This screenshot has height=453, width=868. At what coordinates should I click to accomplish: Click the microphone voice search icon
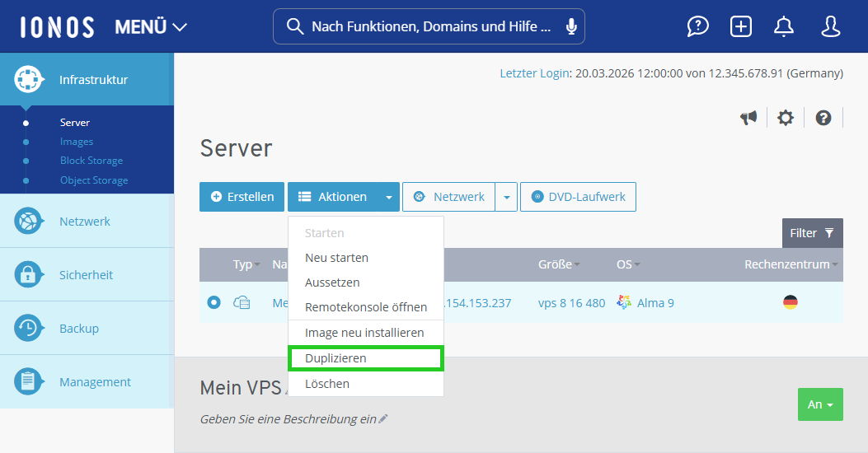[571, 26]
